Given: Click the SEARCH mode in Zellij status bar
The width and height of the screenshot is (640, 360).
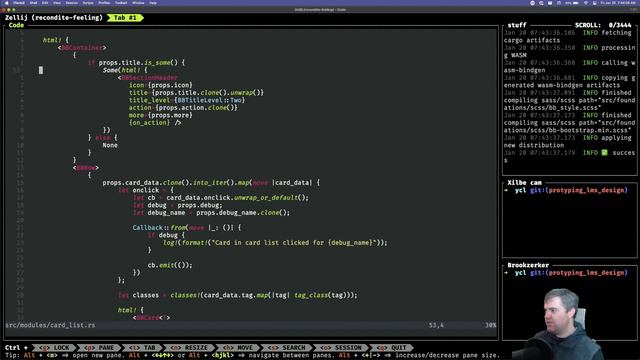Looking at the screenshot, I should [x=288, y=348].
